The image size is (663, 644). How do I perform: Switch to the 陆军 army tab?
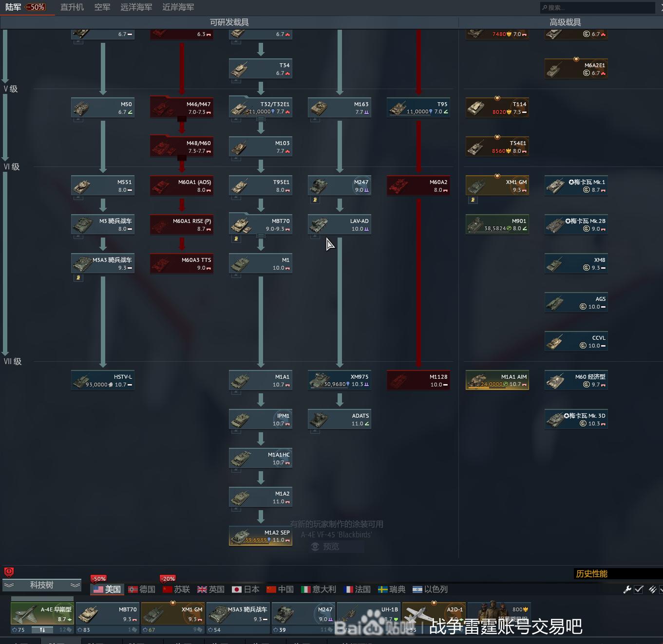click(13, 7)
